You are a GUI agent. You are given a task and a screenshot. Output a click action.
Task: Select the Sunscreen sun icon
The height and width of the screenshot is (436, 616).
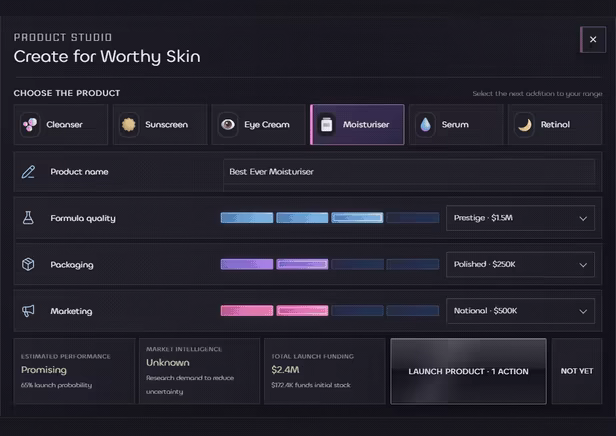click(x=128, y=125)
